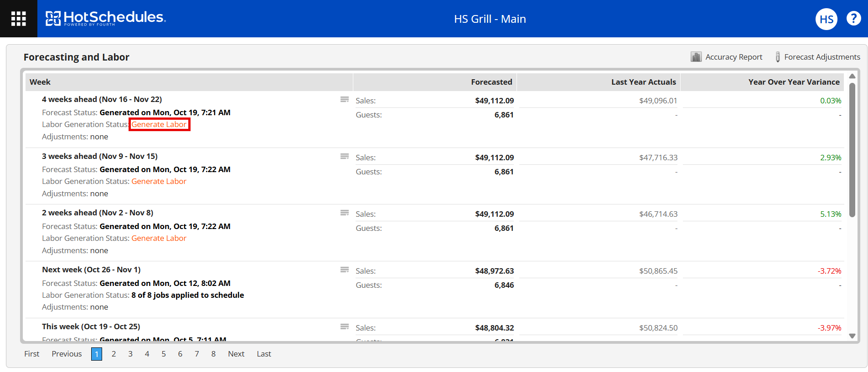The image size is (868, 372).
Task: Open the HS user profile avatar
Action: coord(826,19)
